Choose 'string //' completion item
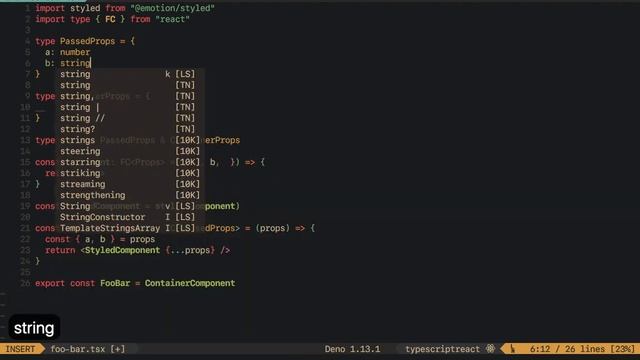The image size is (640, 360). tap(130, 118)
